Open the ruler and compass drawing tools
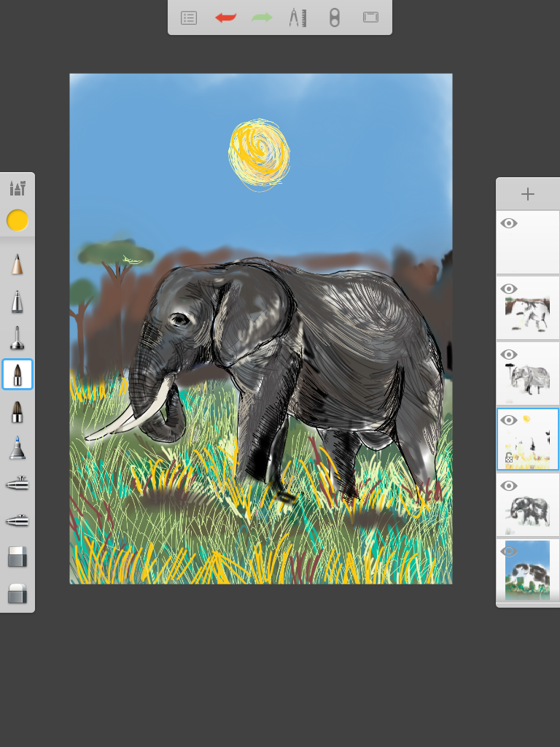560x747 pixels. tap(297, 18)
